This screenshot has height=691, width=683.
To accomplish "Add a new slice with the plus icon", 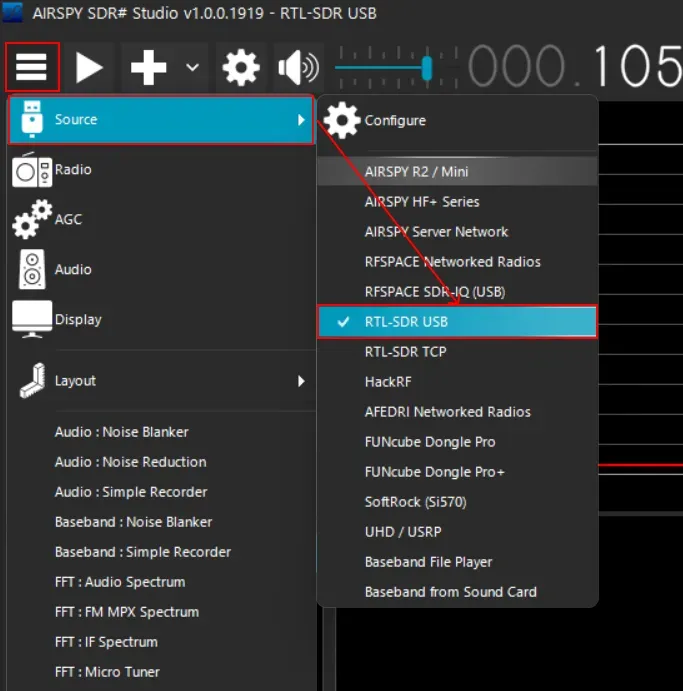I will click(x=148, y=67).
